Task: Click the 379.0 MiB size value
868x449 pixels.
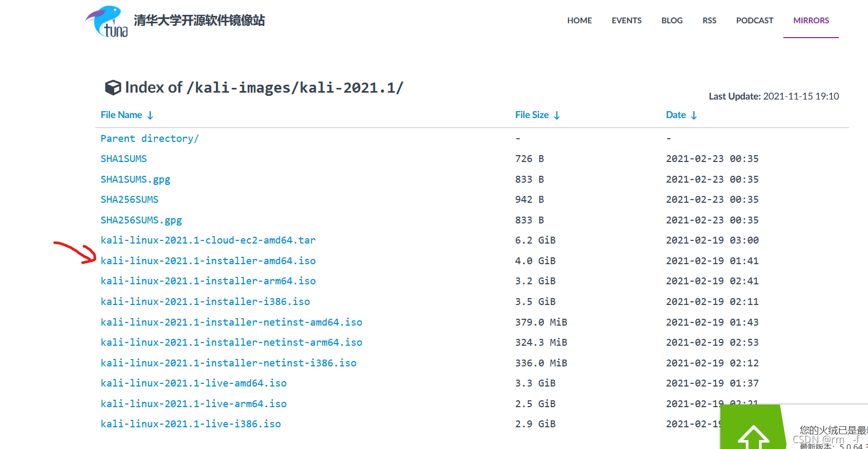Action: [x=541, y=322]
